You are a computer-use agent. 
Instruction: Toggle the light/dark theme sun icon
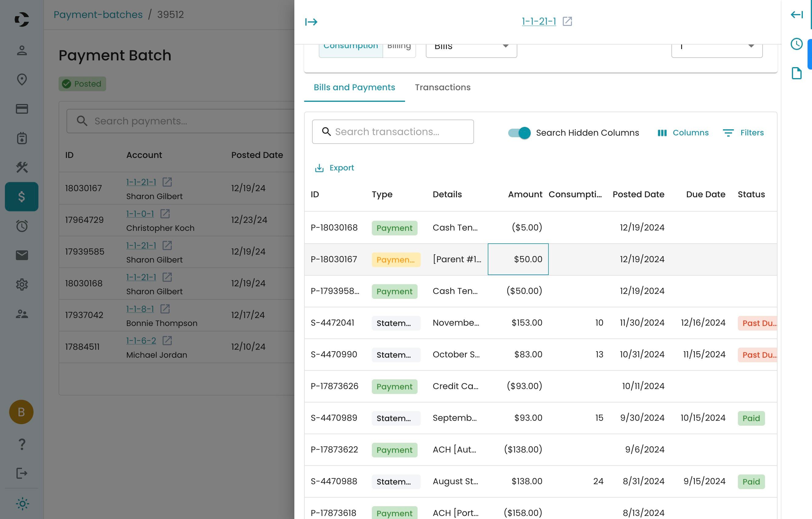pos(22,503)
